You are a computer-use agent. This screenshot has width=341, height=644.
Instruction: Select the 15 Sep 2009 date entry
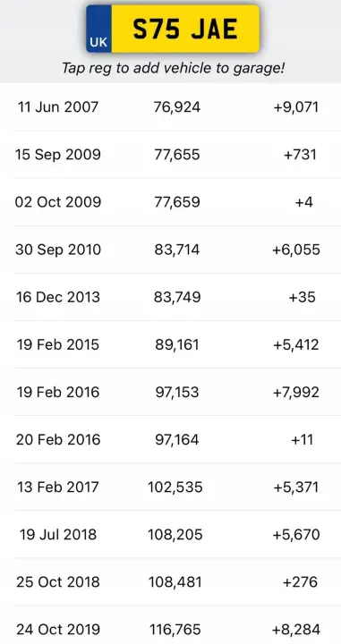point(58,155)
